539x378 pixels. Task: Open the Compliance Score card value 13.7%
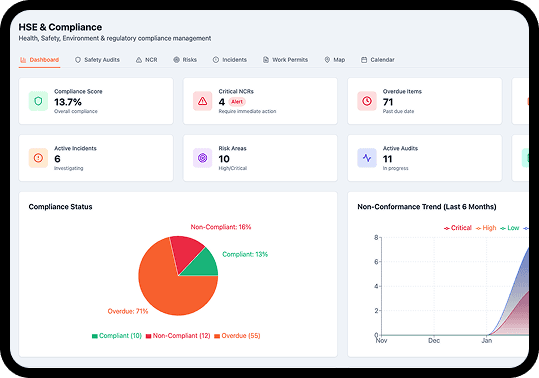click(x=68, y=102)
